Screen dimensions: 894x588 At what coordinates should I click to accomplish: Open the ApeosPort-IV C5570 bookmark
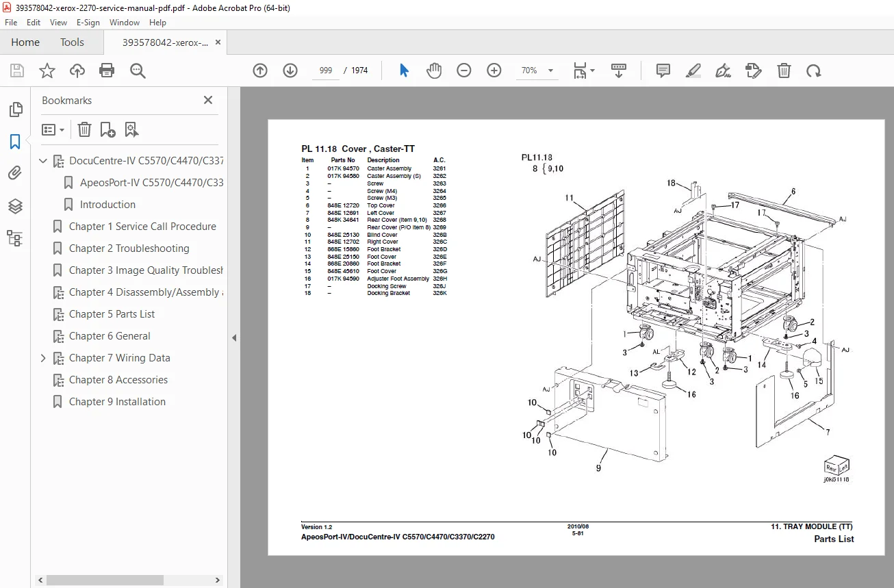151,183
